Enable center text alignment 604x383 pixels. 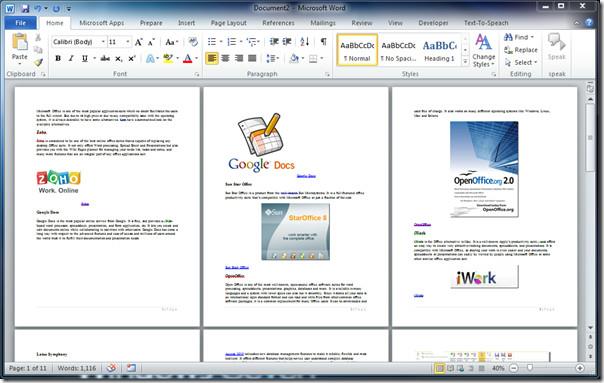click(x=225, y=59)
